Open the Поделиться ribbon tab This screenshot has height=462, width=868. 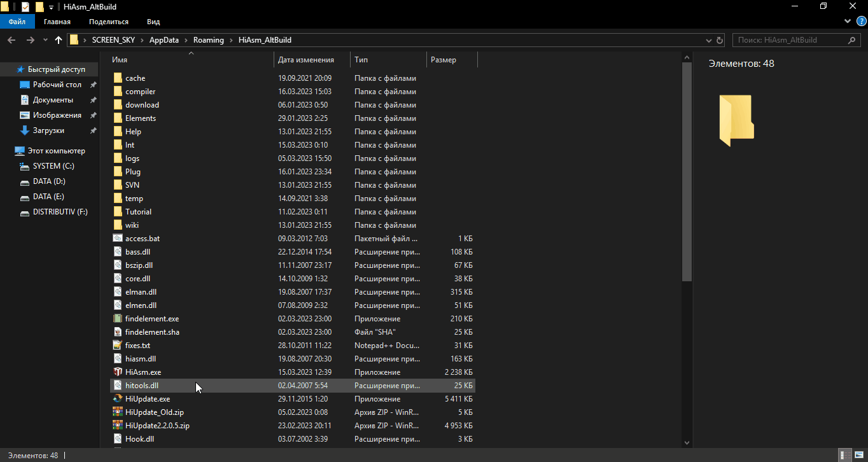(x=109, y=21)
